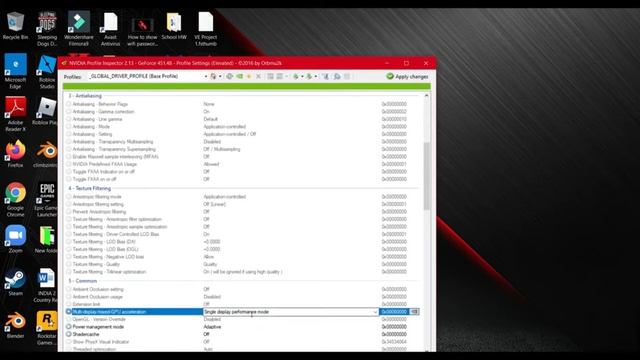Click the home profile icon in toolbar

[x=213, y=76]
